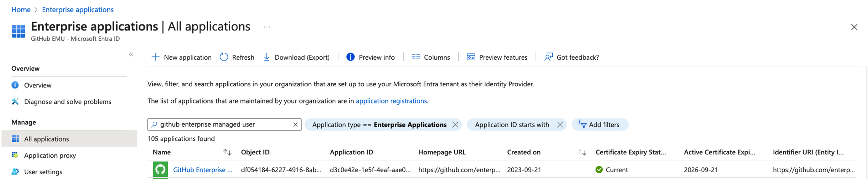Viewport: 868px width, 189px height.
Task: Click Download (Export) button label
Action: (302, 57)
